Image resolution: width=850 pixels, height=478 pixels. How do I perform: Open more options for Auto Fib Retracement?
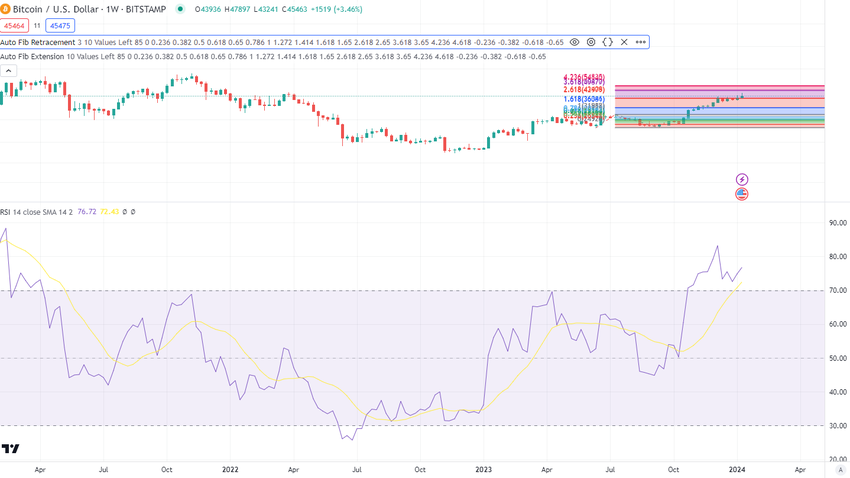pos(641,42)
